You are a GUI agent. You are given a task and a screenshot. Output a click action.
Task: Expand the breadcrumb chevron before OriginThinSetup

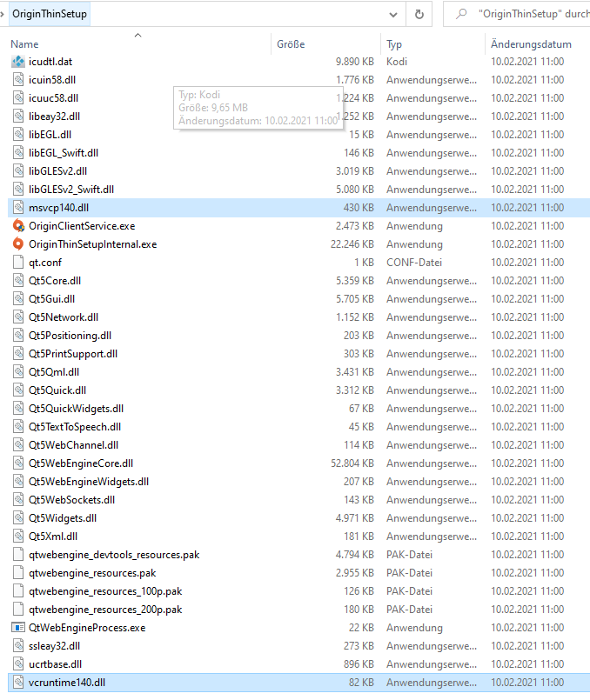(x=3, y=14)
